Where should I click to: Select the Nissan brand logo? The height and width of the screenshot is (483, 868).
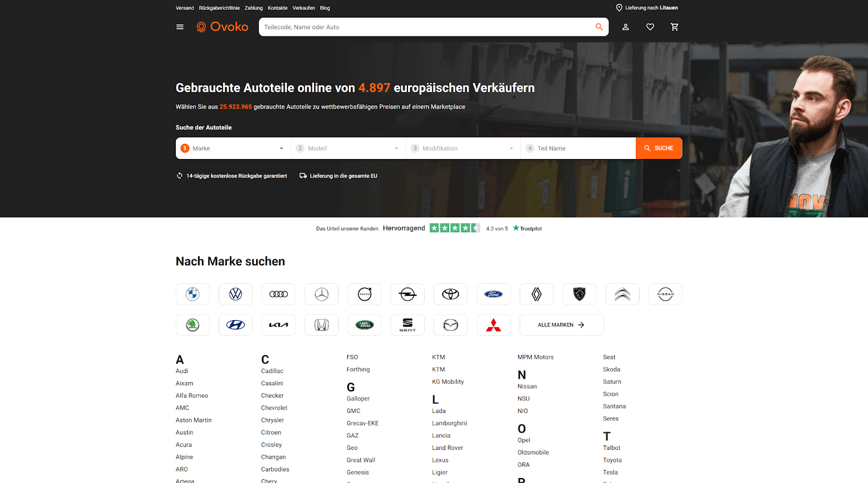[x=666, y=294]
